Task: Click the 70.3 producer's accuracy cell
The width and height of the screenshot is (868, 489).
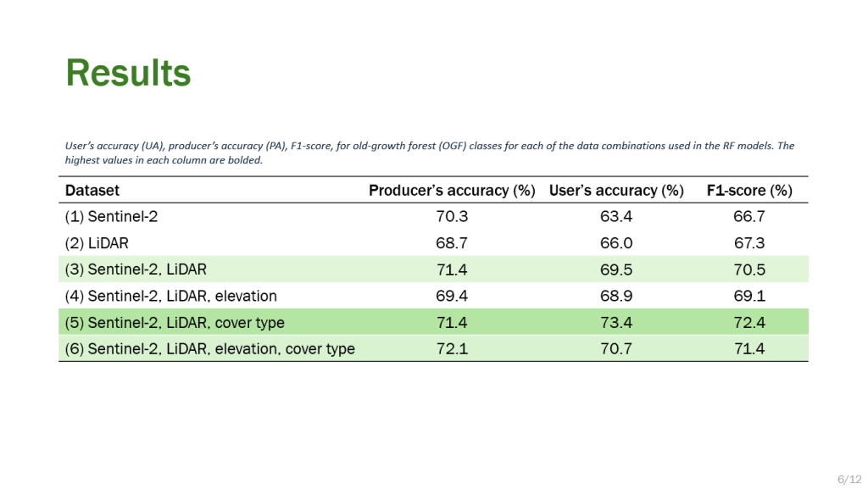Action: pyautogui.click(x=452, y=217)
